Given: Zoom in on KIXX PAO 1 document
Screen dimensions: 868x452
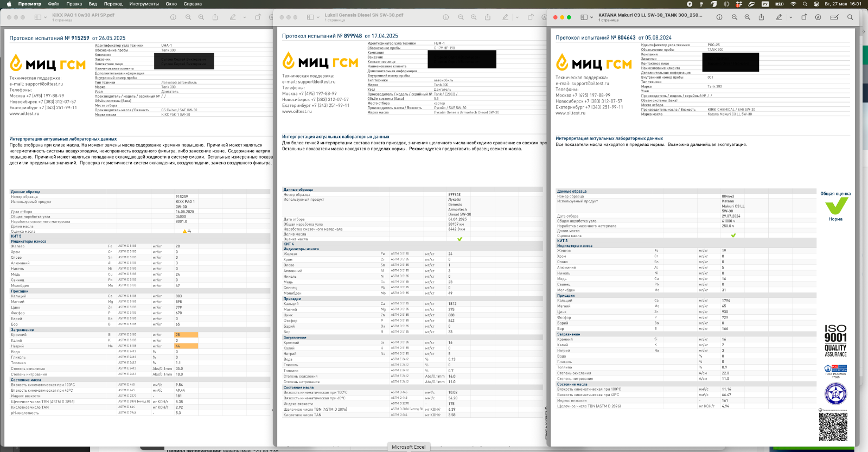Looking at the screenshot, I should point(201,17).
